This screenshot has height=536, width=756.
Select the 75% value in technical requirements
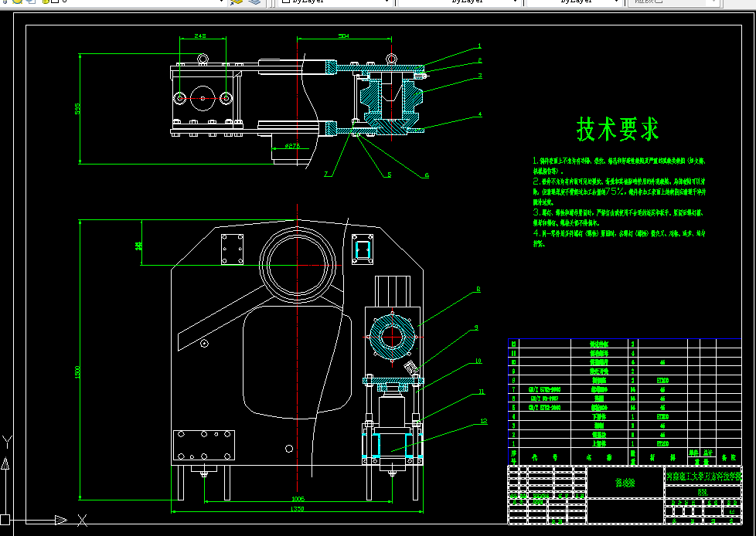pos(615,192)
